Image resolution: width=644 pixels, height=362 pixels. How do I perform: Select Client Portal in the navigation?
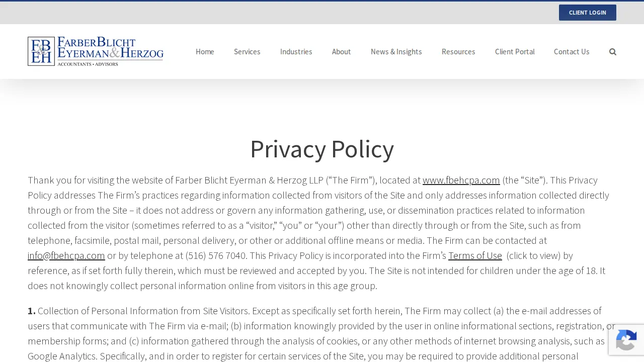(x=515, y=52)
